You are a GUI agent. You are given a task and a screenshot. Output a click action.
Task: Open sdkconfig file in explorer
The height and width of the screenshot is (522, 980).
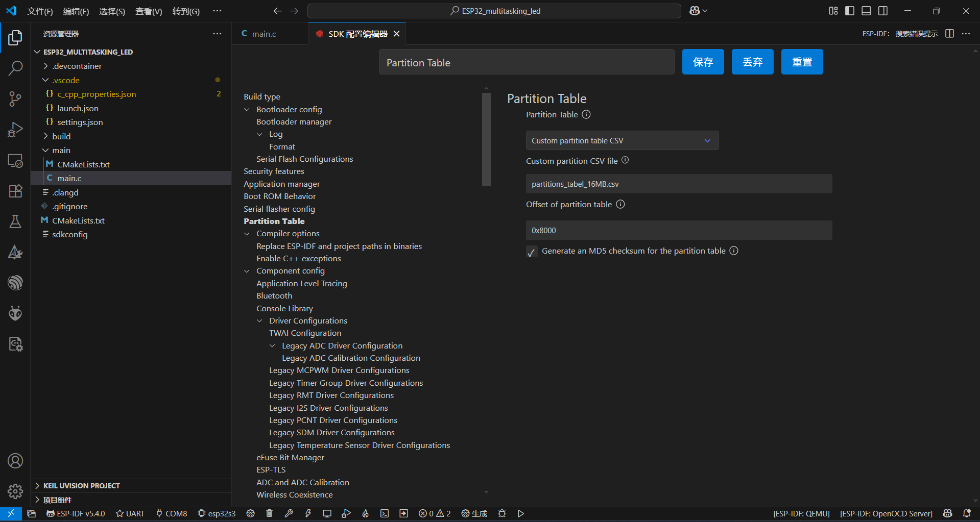point(69,234)
